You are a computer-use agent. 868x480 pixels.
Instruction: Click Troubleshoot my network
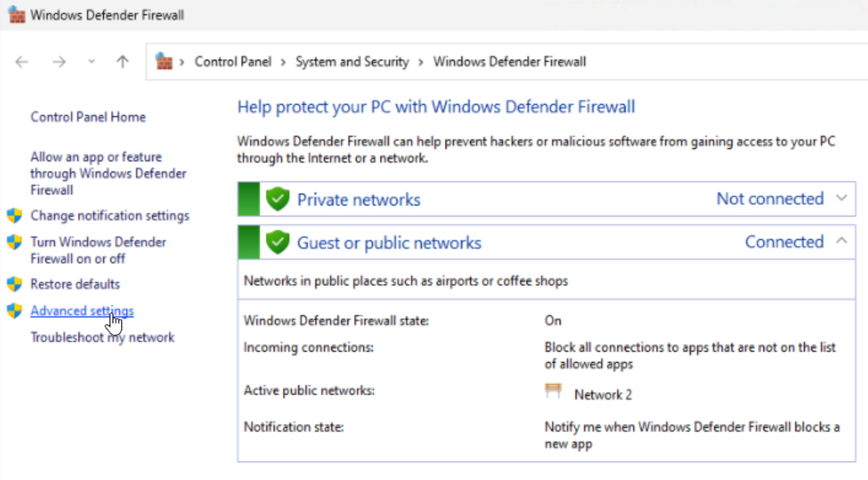click(102, 337)
